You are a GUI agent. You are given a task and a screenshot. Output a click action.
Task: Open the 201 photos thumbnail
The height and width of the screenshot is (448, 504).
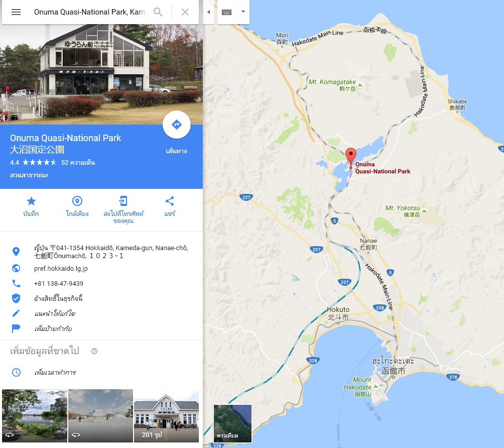(x=167, y=416)
